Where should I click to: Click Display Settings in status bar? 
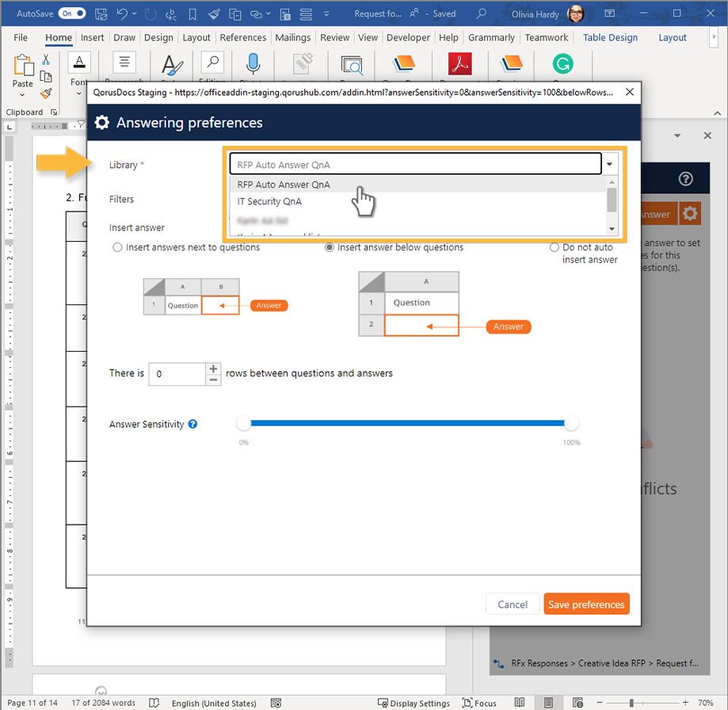coord(414,703)
